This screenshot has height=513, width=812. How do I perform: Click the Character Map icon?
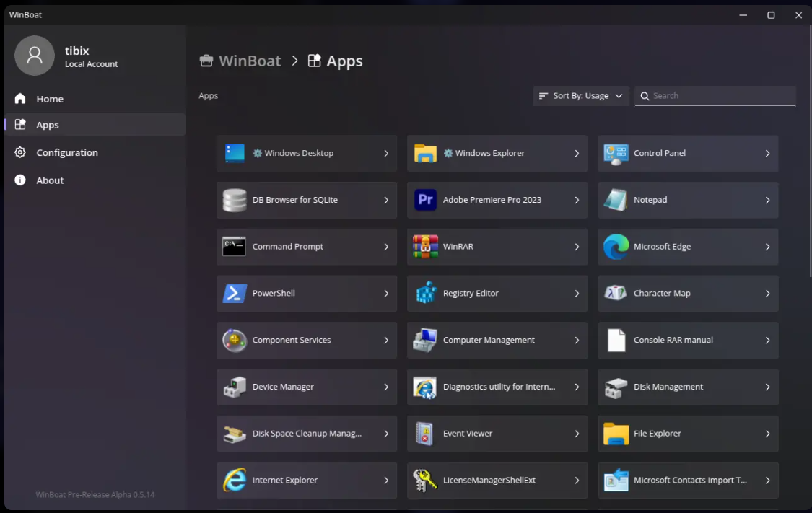coord(616,293)
